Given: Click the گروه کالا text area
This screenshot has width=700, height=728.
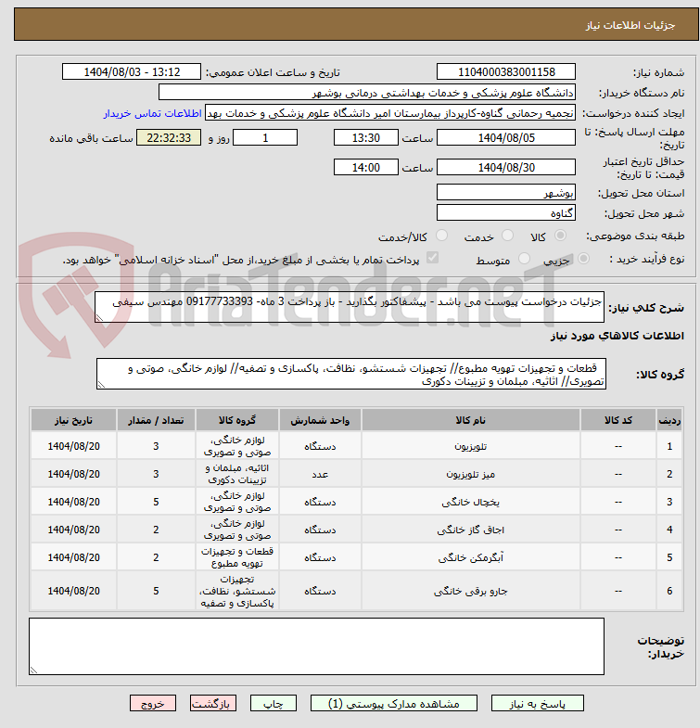Looking at the screenshot, I should click(351, 374).
